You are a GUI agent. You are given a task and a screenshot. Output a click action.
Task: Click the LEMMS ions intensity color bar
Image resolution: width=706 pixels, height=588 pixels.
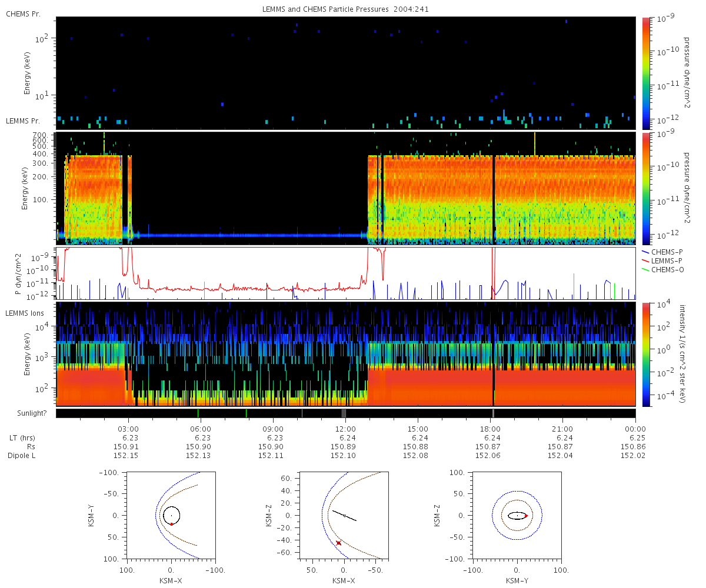coord(646,354)
